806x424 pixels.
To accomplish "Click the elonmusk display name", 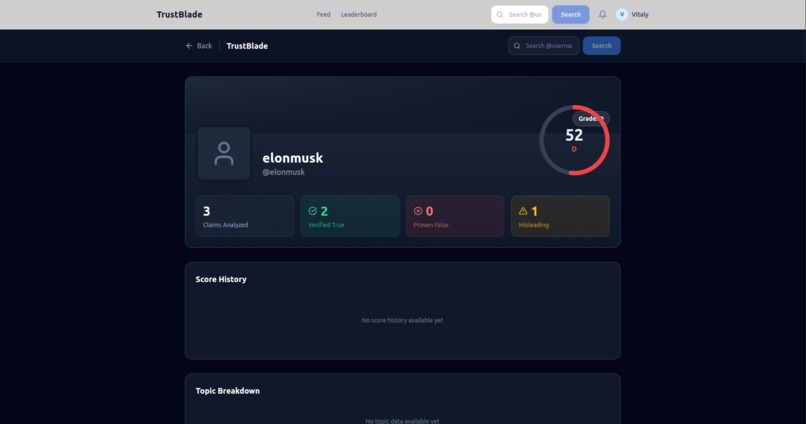I will click(x=292, y=158).
